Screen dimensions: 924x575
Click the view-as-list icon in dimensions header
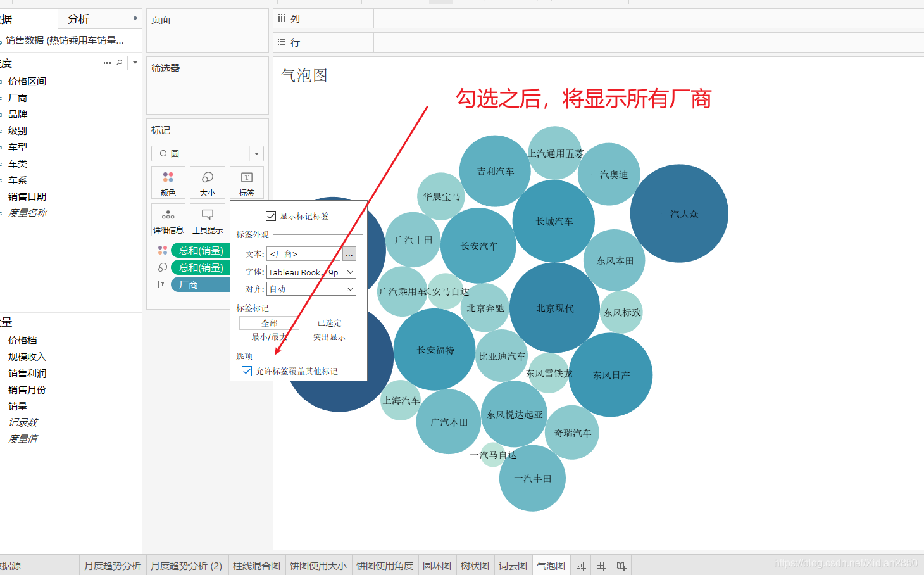click(108, 62)
